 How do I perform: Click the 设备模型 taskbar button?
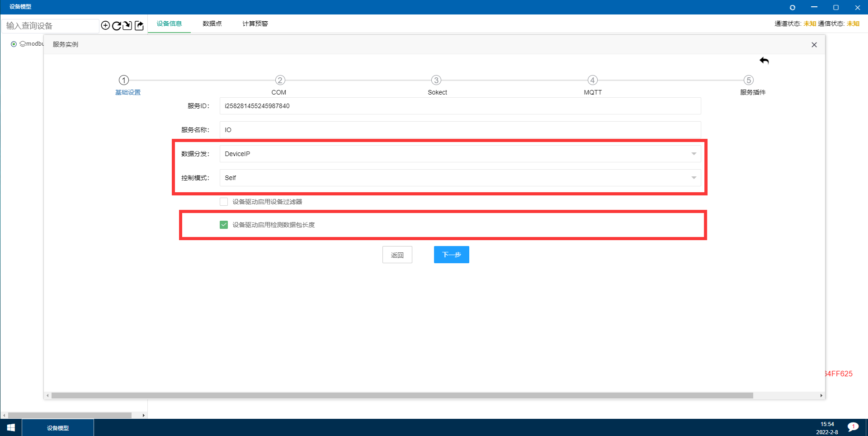(x=58, y=428)
